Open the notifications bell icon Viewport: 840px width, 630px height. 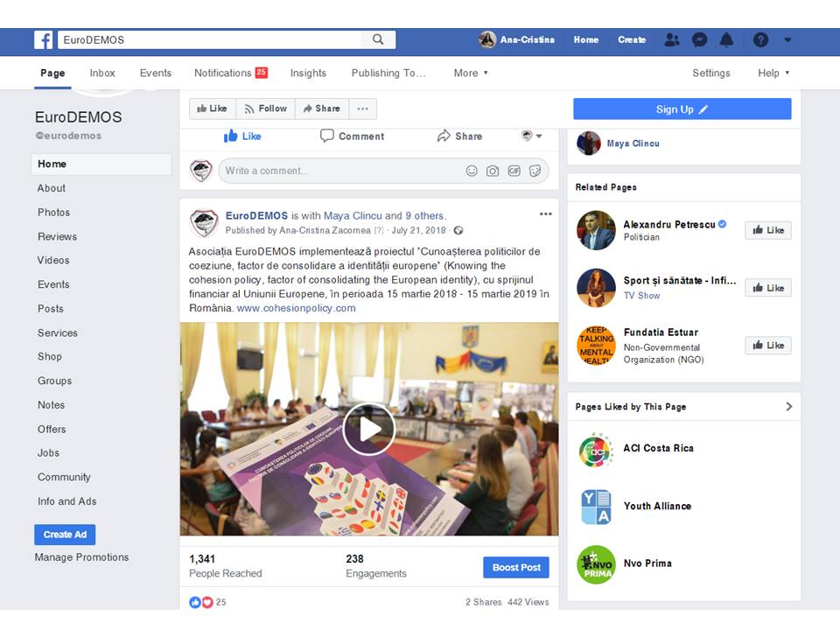(726, 39)
